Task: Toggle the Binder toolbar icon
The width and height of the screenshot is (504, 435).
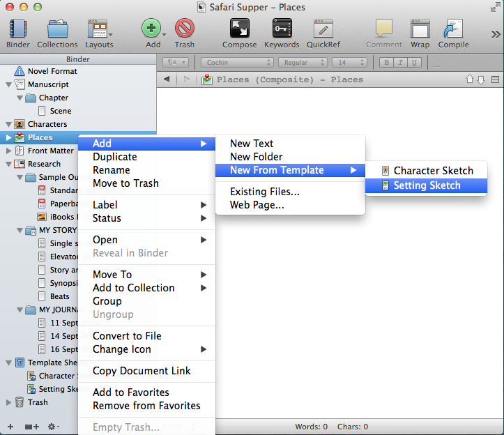Action: pos(17,29)
